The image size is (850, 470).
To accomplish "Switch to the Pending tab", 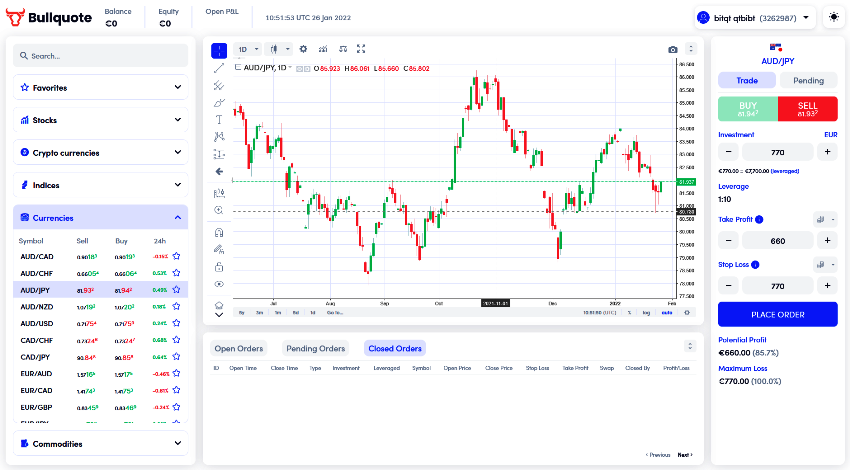I will pos(808,81).
